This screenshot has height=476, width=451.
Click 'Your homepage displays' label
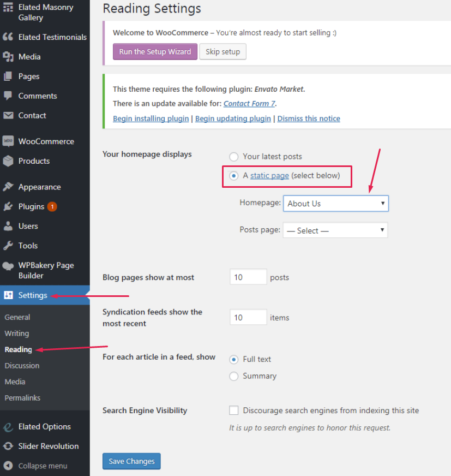tap(147, 154)
